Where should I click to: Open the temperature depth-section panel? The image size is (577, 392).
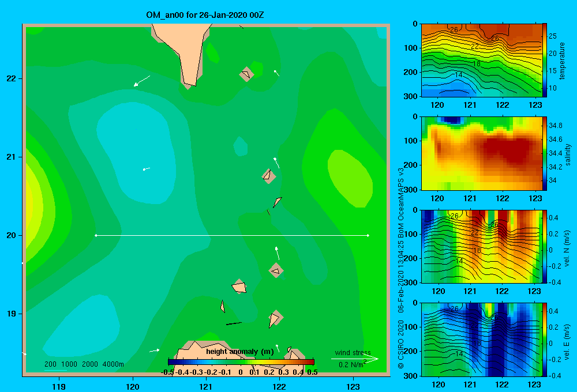[482, 61]
